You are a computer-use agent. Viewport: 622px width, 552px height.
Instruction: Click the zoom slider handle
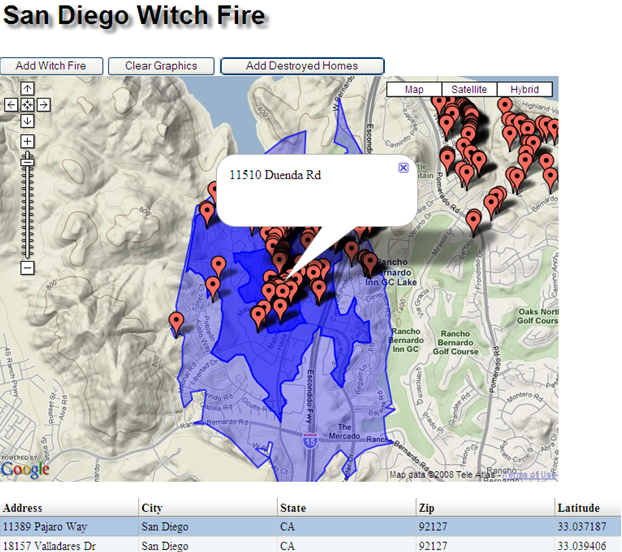pos(27,161)
